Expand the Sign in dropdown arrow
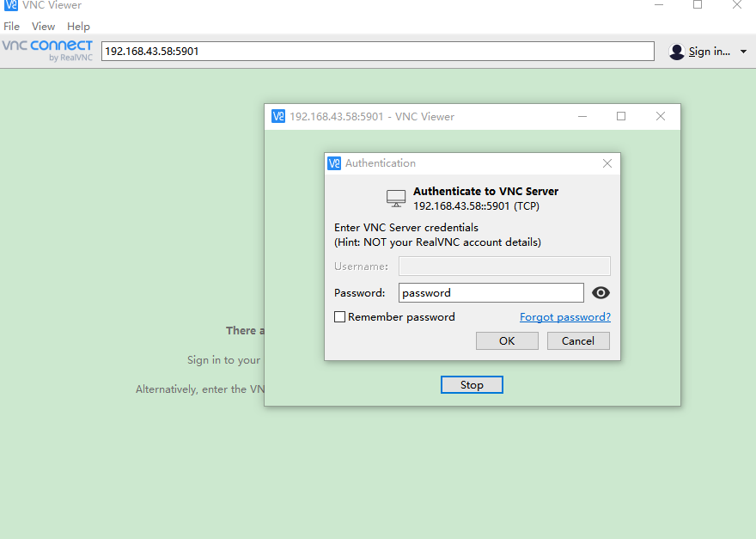This screenshot has width=756, height=539. click(x=743, y=52)
